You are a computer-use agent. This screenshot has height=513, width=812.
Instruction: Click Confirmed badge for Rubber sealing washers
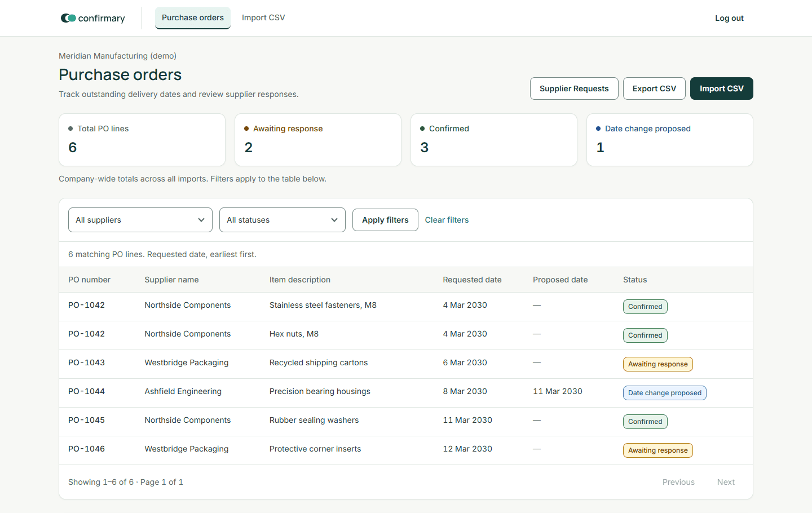point(645,422)
